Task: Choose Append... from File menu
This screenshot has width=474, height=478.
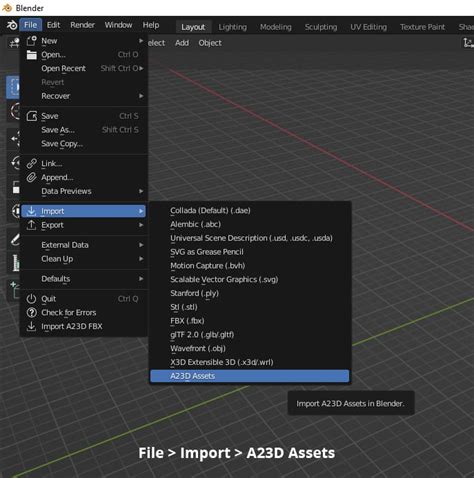Action: pos(84,177)
